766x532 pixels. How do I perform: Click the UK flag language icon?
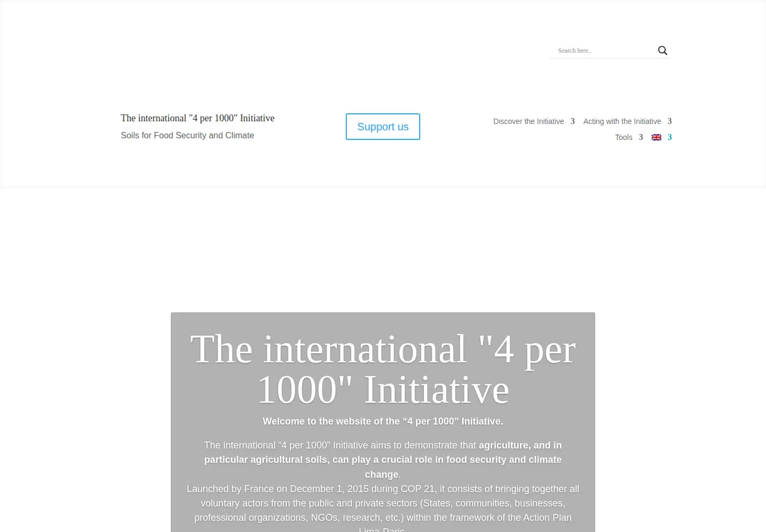tap(656, 137)
